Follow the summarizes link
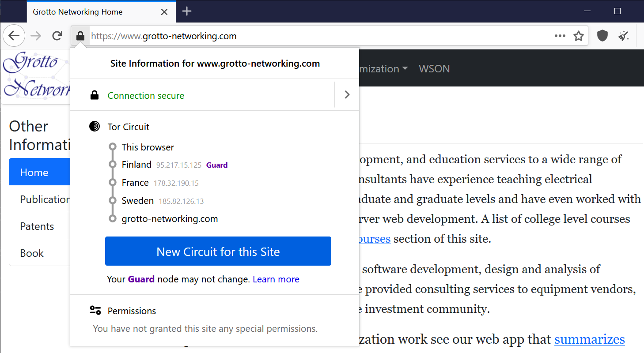 [x=589, y=339]
